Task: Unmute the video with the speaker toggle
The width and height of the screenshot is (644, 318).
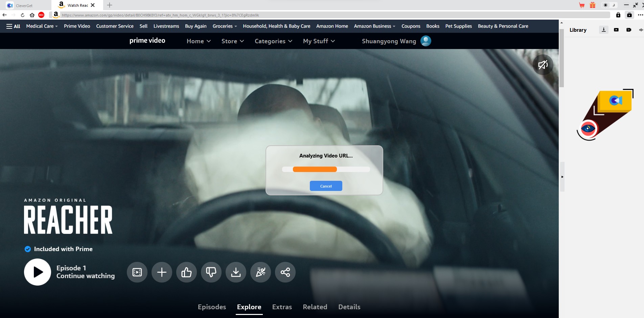Action: [x=543, y=64]
